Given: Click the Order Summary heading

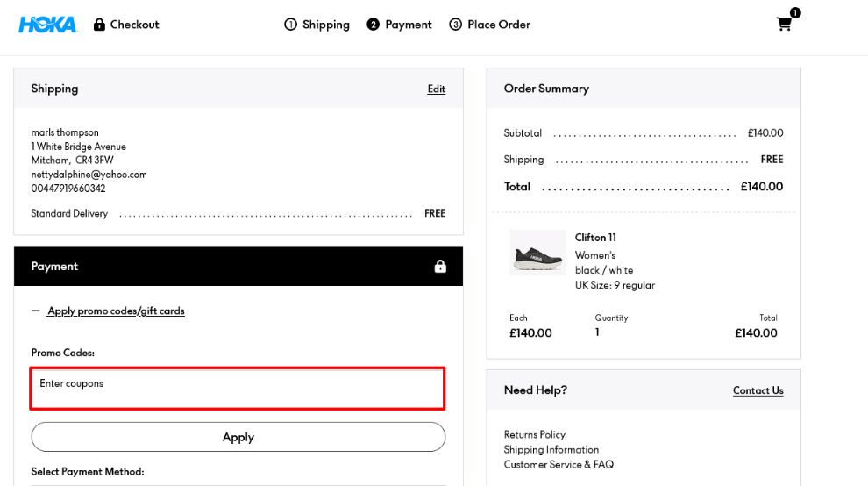Looking at the screenshot, I should point(546,89).
